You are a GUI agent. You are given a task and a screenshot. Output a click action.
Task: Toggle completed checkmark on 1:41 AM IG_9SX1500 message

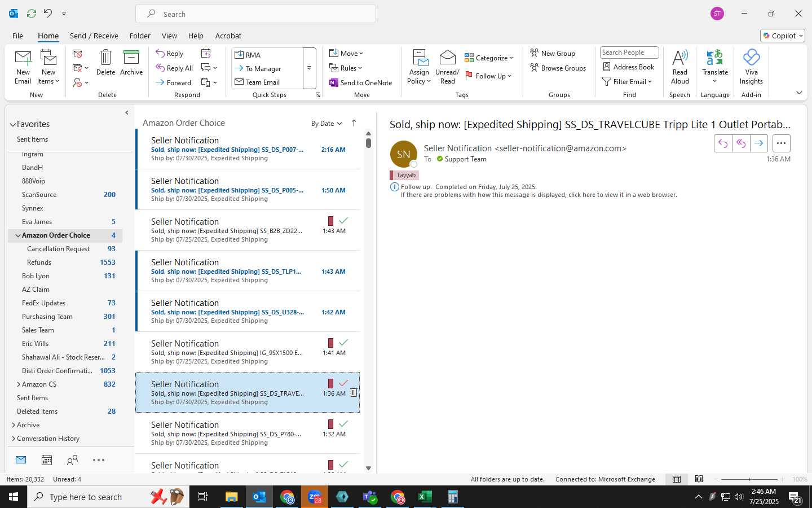(343, 343)
